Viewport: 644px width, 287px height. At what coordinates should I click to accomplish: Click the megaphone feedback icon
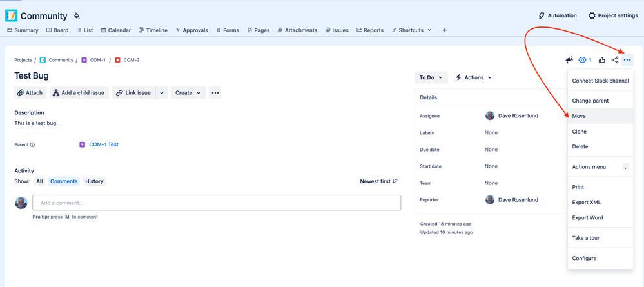(569, 60)
